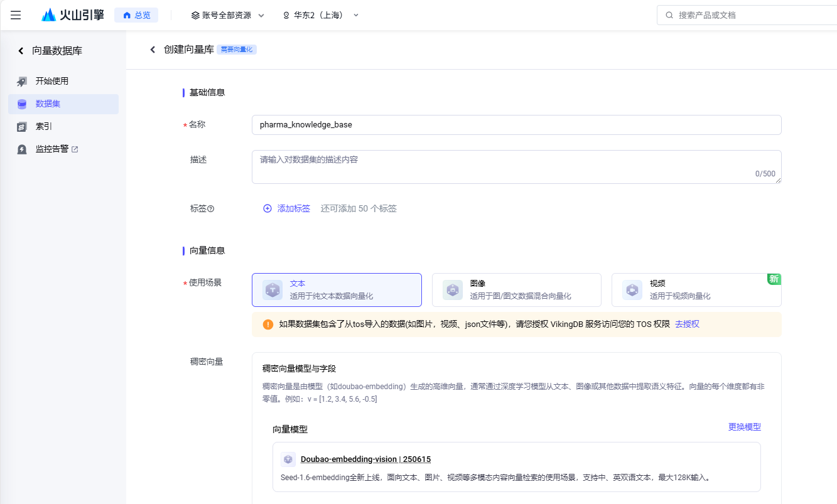Click the Doubao-embedding-vision model icon
The image size is (837, 504).
288,459
